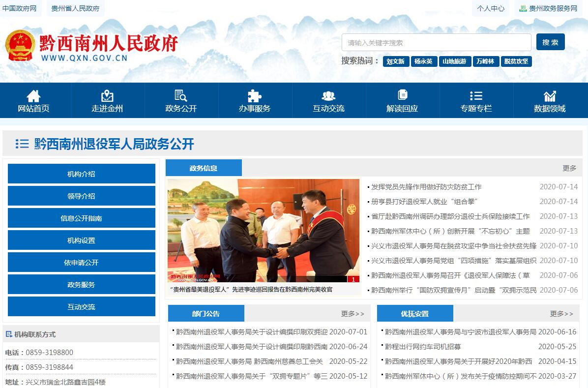Open the “贵州省最美退役军人” photo caption

(x=251, y=289)
